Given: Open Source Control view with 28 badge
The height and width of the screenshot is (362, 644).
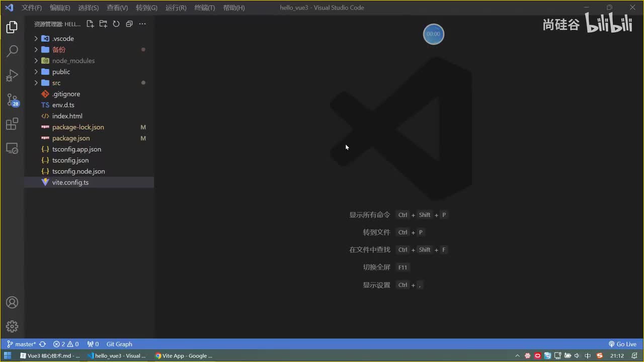Looking at the screenshot, I should [x=12, y=100].
